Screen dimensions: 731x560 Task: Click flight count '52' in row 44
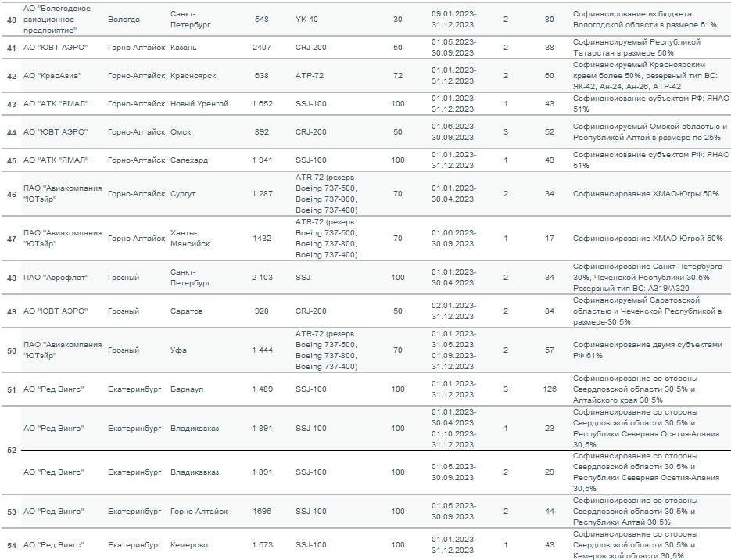[550, 132]
